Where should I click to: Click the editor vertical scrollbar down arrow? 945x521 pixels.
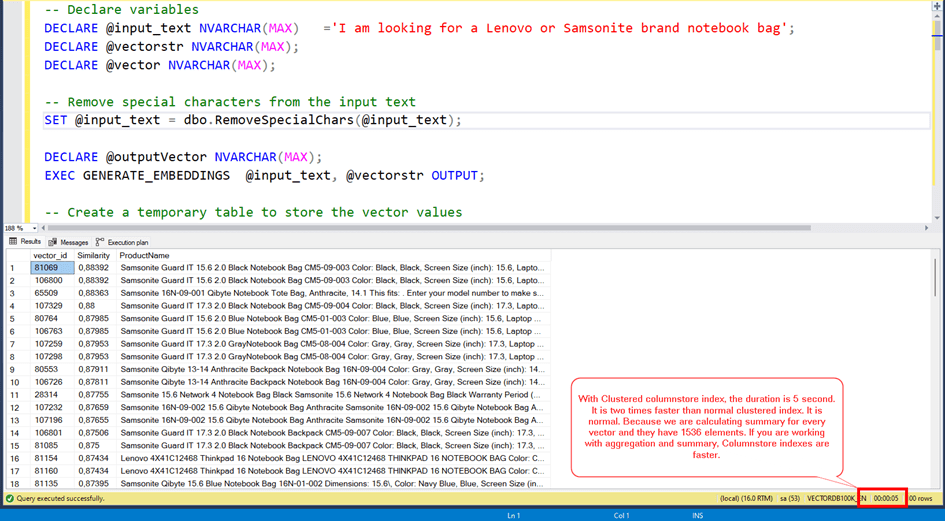click(937, 217)
